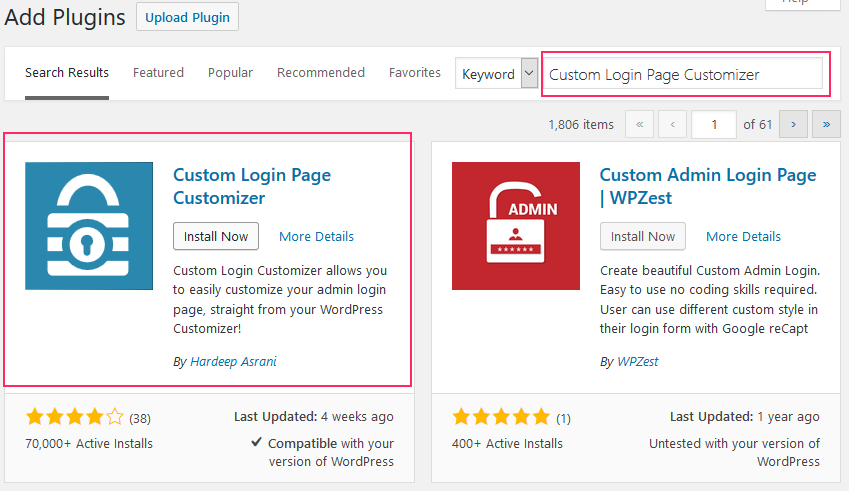The height and width of the screenshot is (491, 849).
Task: Click the current page number field
Action: click(714, 125)
